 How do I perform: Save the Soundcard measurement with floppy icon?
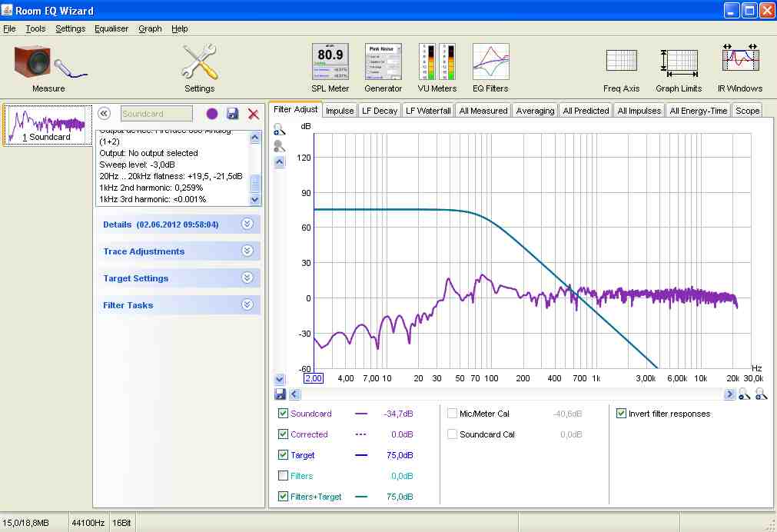(232, 114)
